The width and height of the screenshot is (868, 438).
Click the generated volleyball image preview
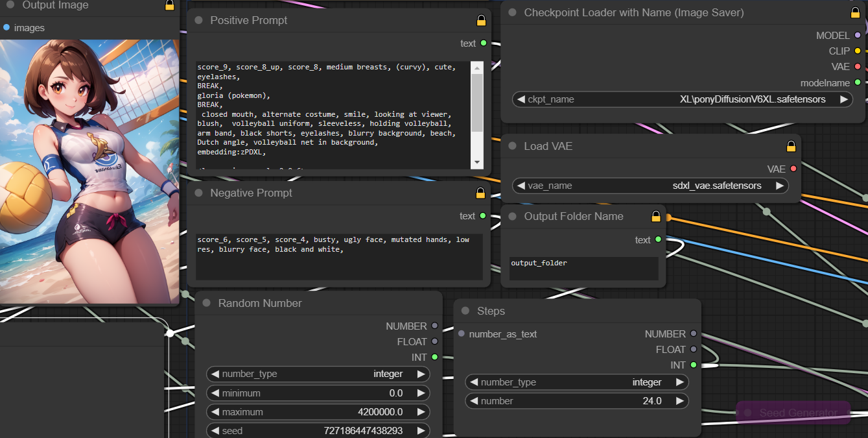point(89,171)
